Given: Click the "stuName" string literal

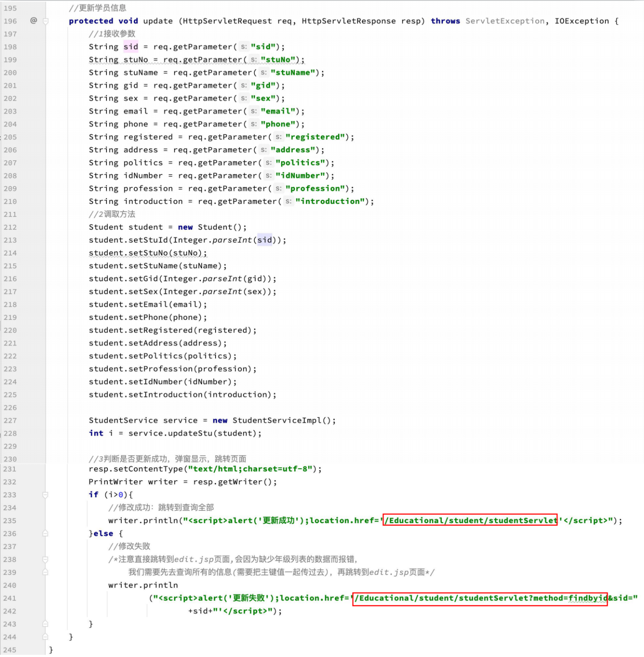Looking at the screenshot, I should [293, 73].
